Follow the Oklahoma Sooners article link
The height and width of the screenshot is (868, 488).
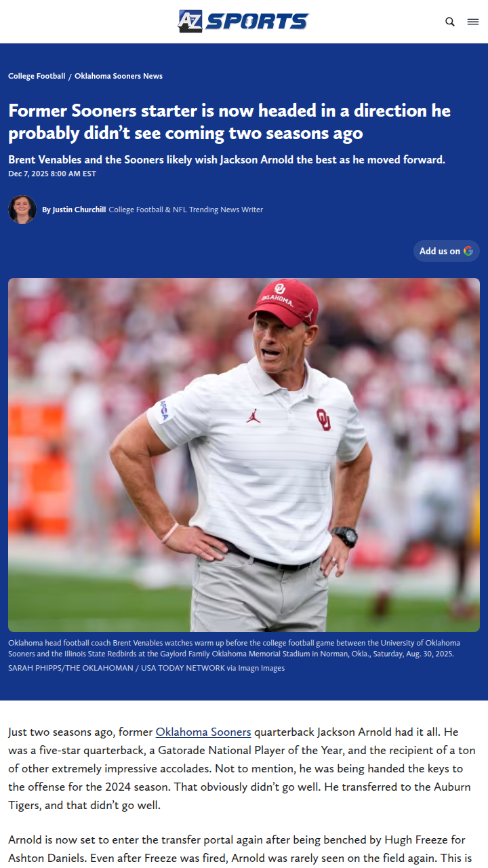[203, 732]
